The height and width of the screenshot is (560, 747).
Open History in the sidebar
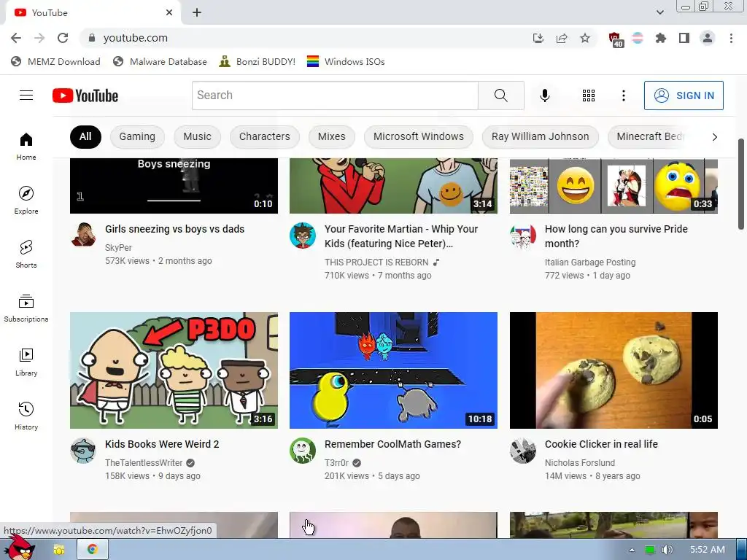(x=26, y=416)
